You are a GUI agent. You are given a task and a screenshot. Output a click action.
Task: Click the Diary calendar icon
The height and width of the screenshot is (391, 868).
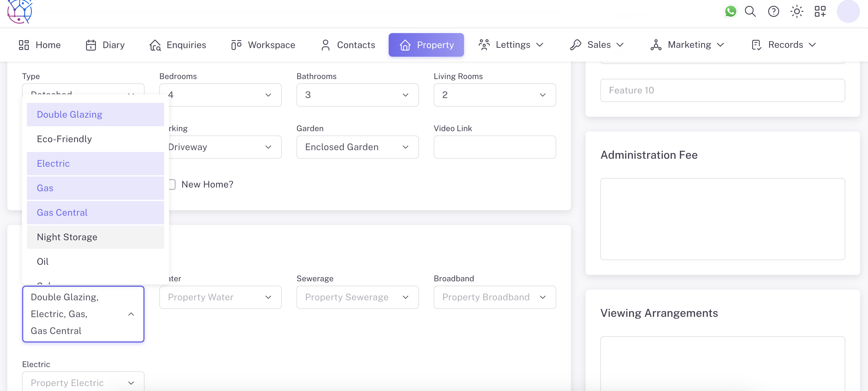(x=91, y=45)
